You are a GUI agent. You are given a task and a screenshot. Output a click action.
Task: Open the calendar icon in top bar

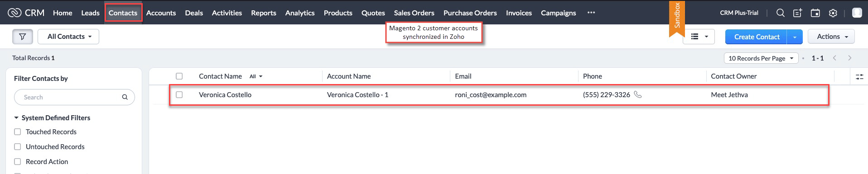click(x=815, y=13)
